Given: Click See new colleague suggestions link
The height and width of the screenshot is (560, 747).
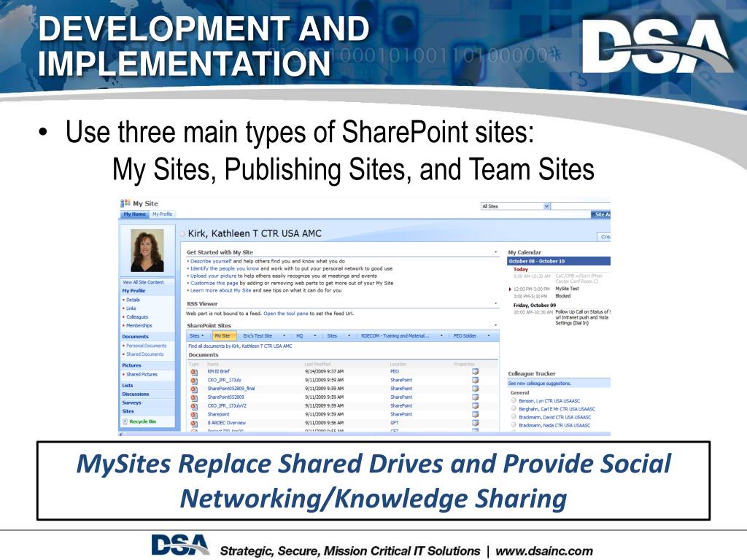Looking at the screenshot, I should click(539, 384).
